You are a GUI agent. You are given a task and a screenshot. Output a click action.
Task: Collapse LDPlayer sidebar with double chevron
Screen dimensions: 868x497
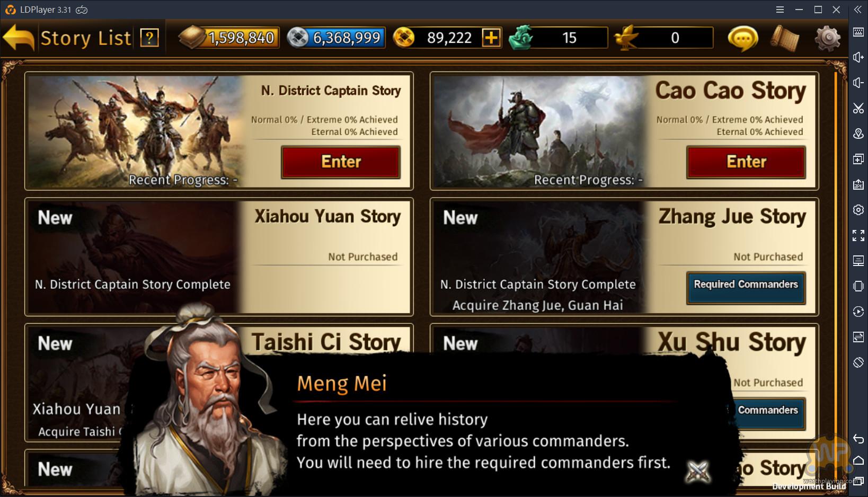click(857, 10)
